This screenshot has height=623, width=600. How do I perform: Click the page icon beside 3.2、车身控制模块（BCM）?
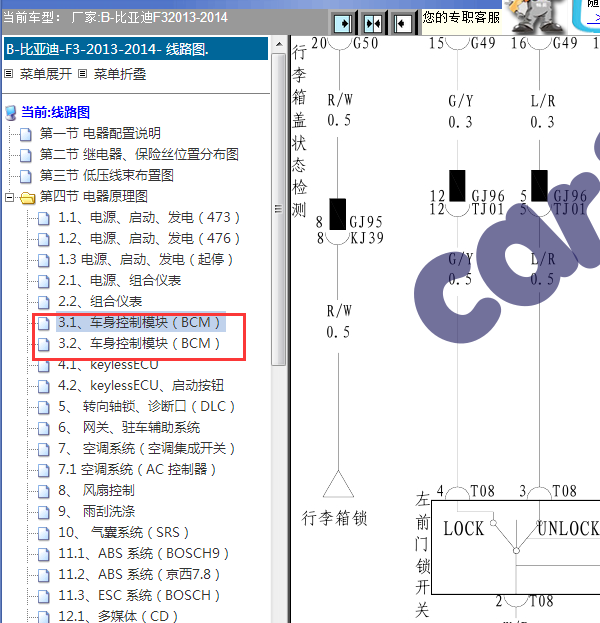44,344
